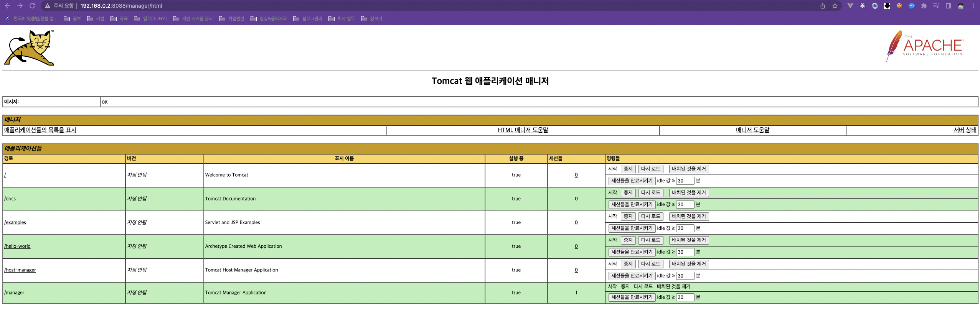Open the 블로그관리 bookmark folder
The width and height of the screenshot is (980, 309).
click(307, 18)
